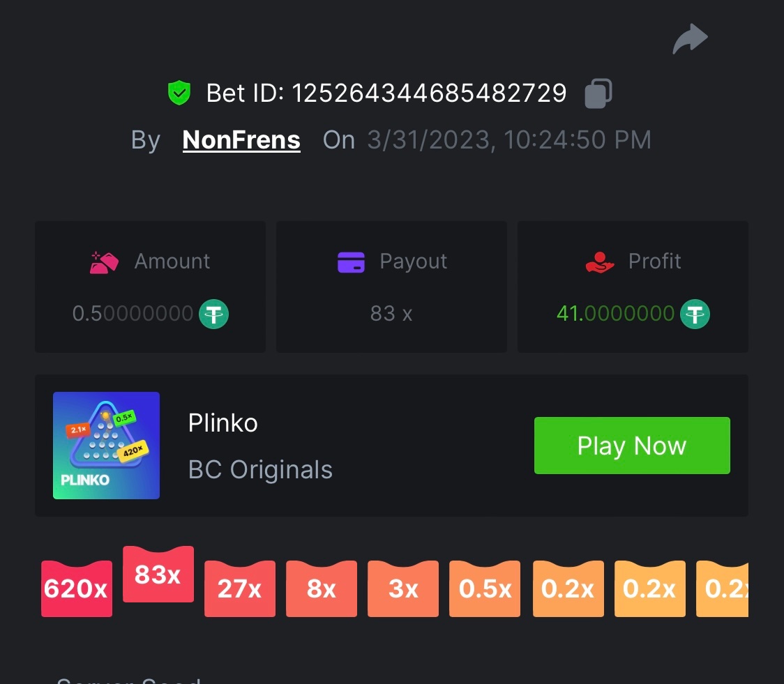Copy the Bet ID with copy icon

pos(598,93)
